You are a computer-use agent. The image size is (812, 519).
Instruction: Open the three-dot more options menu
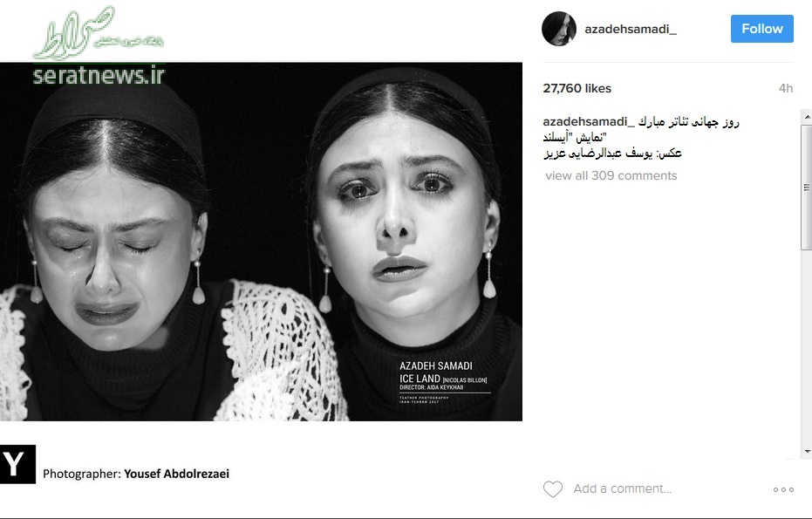[x=783, y=489]
